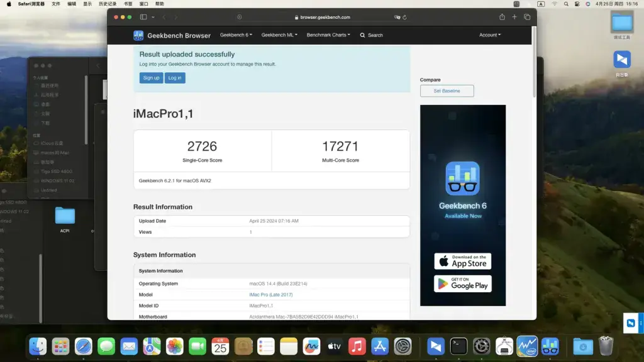The width and height of the screenshot is (644, 362).
Task: Open the Trash in the dock
Action: tap(606, 346)
